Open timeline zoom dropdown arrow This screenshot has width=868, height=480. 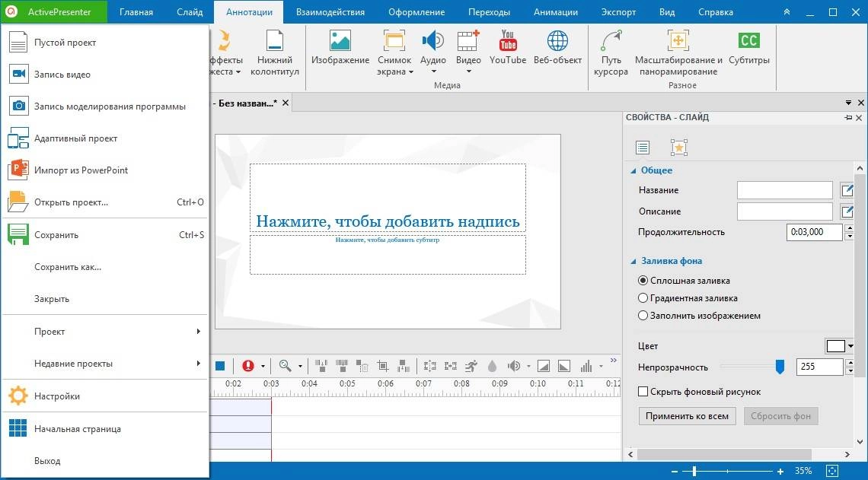click(300, 366)
